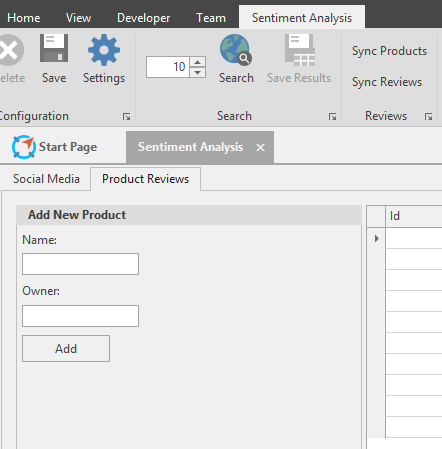Focus the product Name input field
This screenshot has height=449, width=442.
coord(80,264)
